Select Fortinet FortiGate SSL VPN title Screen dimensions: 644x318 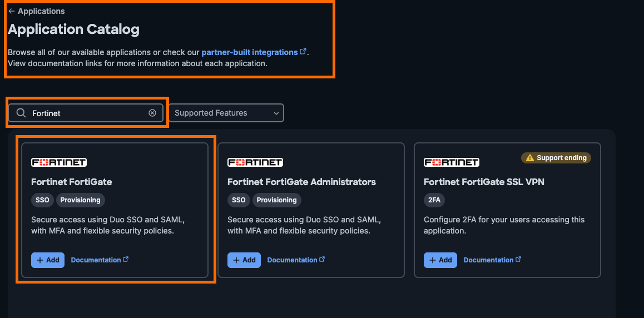point(484,182)
